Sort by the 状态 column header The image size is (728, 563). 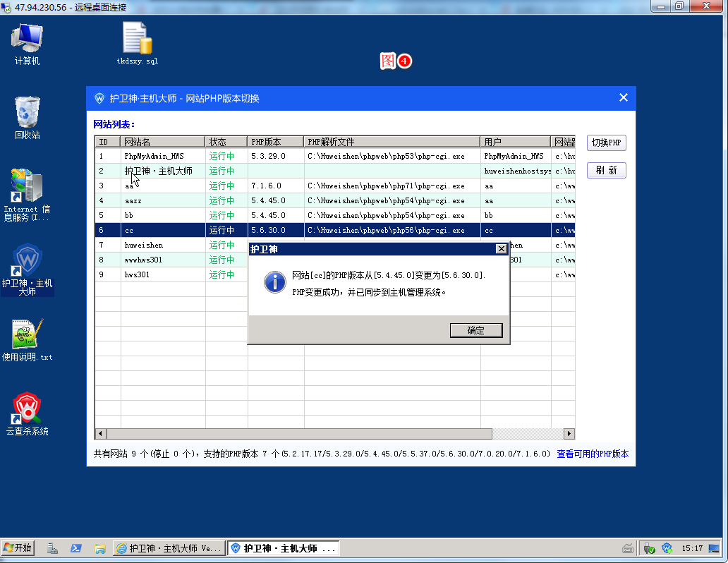(226, 142)
